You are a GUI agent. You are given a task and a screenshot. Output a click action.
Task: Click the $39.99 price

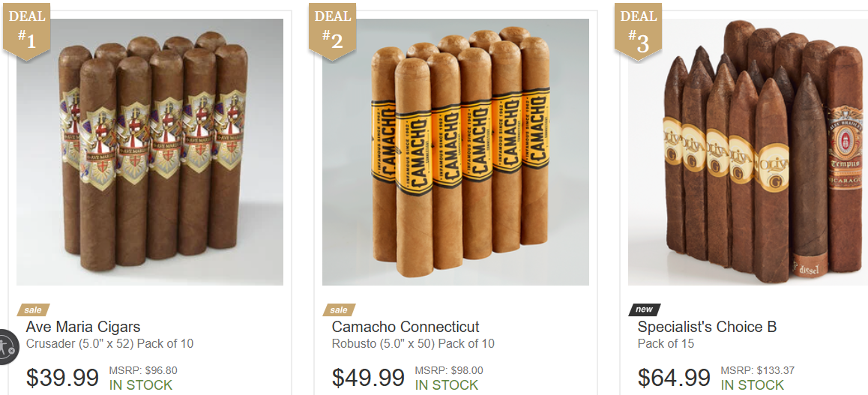pyautogui.click(x=62, y=378)
